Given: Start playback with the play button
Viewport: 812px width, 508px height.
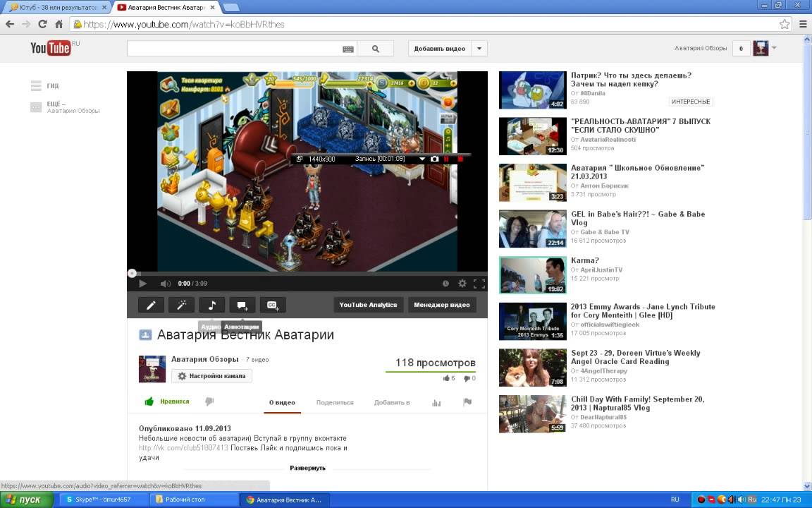Looking at the screenshot, I should pos(142,284).
